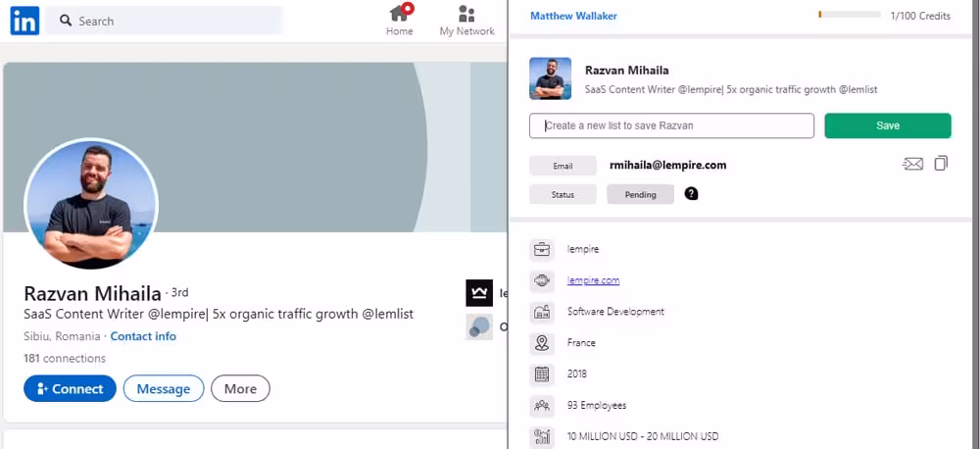Select the 'Software Development' text

[615, 312]
